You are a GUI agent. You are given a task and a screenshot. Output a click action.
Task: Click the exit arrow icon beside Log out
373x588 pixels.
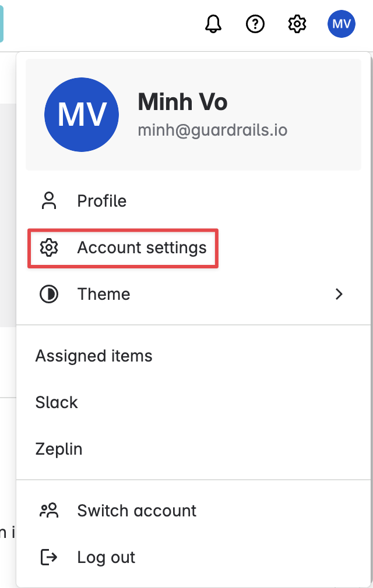49,557
